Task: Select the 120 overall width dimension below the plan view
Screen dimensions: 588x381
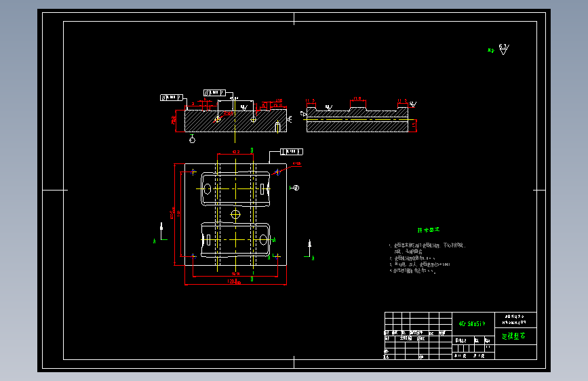Action: [235, 281]
